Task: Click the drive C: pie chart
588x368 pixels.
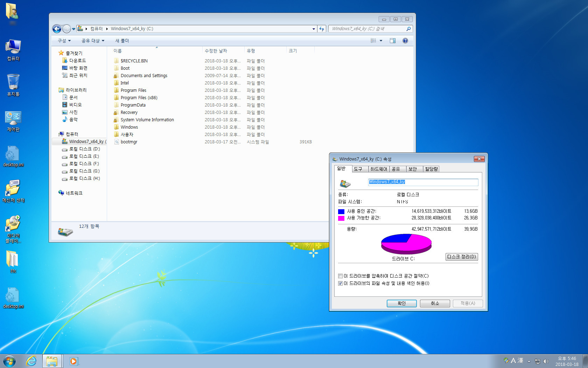Action: tap(406, 244)
